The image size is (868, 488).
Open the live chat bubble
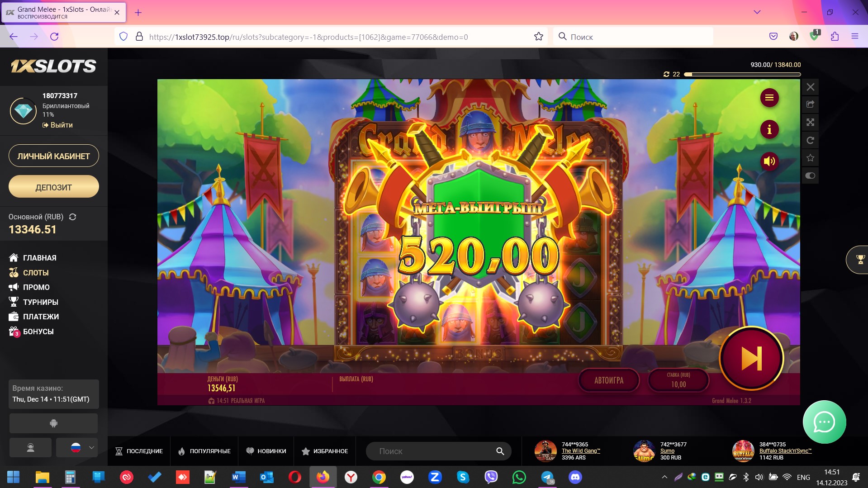tap(824, 422)
